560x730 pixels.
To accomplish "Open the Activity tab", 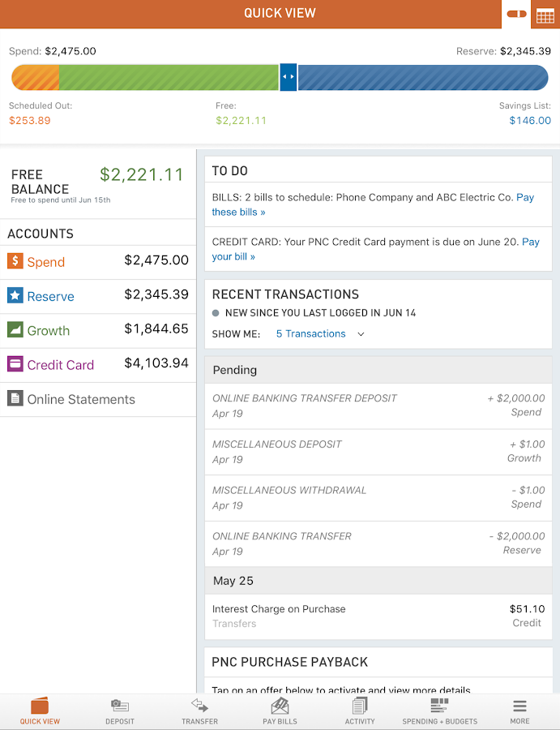I will (360, 711).
